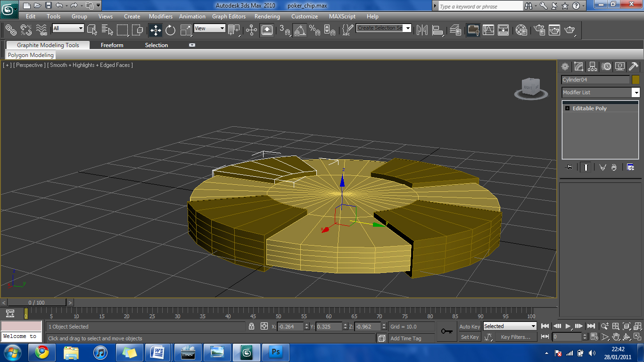Enable Auto Key animation mode
The width and height of the screenshot is (644, 362).
pos(469,326)
